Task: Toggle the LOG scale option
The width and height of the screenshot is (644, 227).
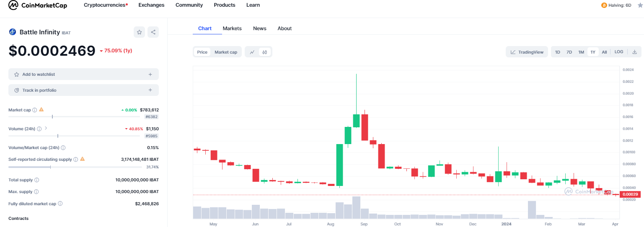Action: coord(619,52)
